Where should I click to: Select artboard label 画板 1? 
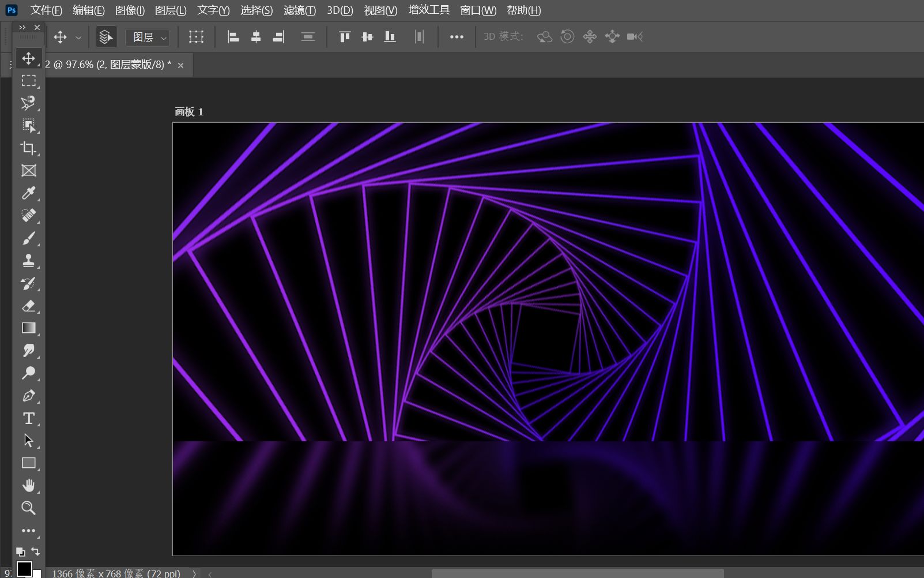point(189,111)
